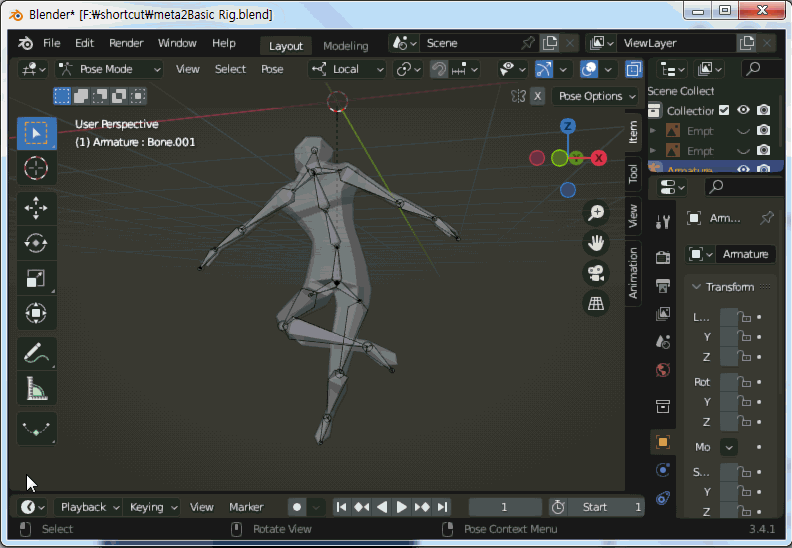Click the zoom magnifier viewport icon
This screenshot has width=792, height=548.
click(x=596, y=212)
